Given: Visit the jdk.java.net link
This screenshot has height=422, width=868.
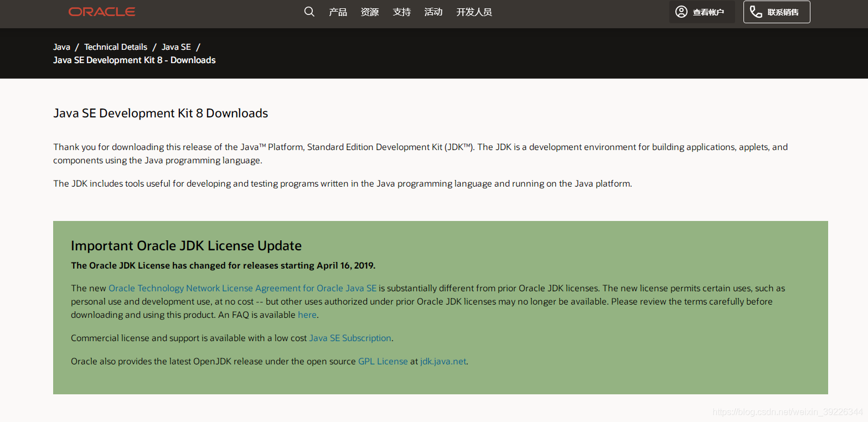Looking at the screenshot, I should tap(443, 361).
